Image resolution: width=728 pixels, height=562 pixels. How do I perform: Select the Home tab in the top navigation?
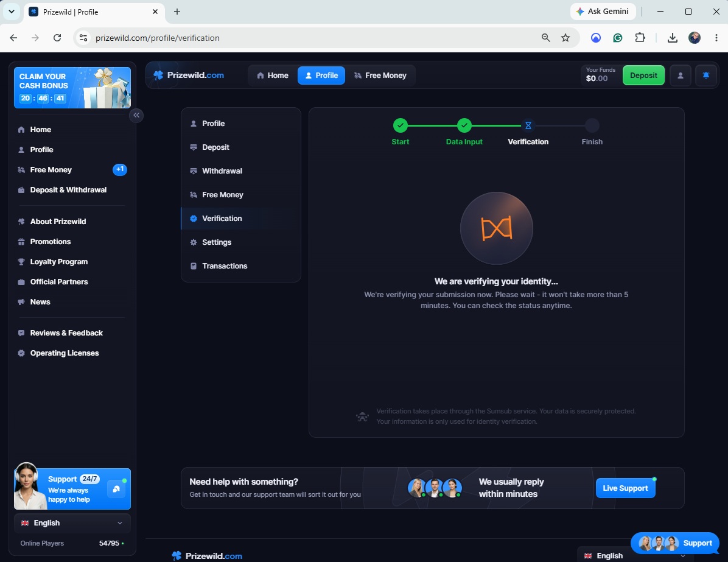[273, 76]
